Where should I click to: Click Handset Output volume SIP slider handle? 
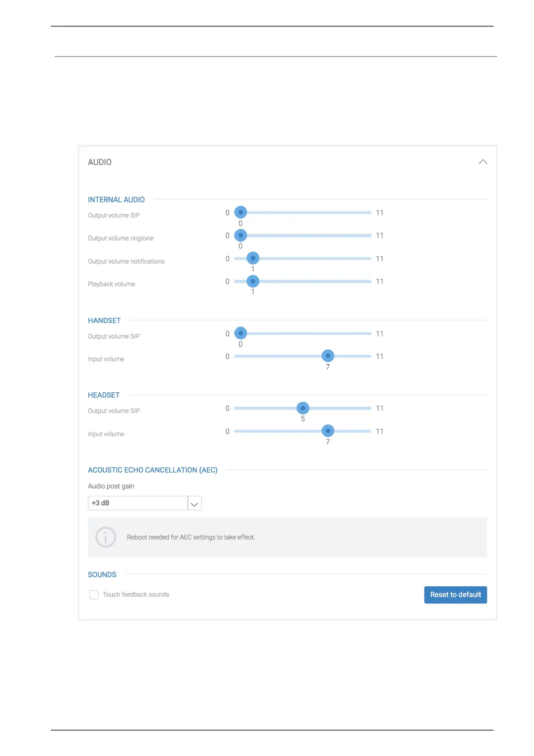(x=241, y=333)
